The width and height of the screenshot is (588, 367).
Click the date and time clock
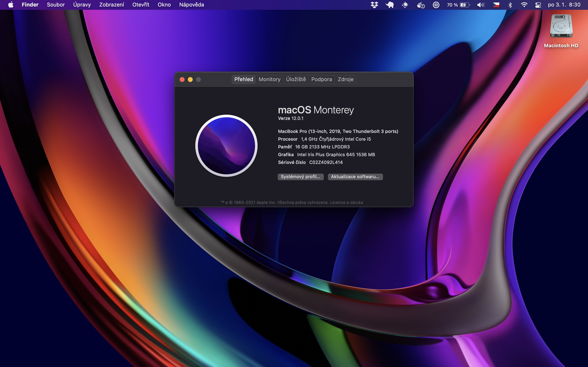click(x=564, y=5)
